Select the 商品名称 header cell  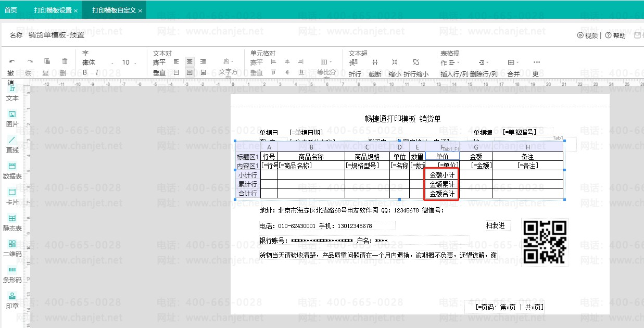click(311, 157)
